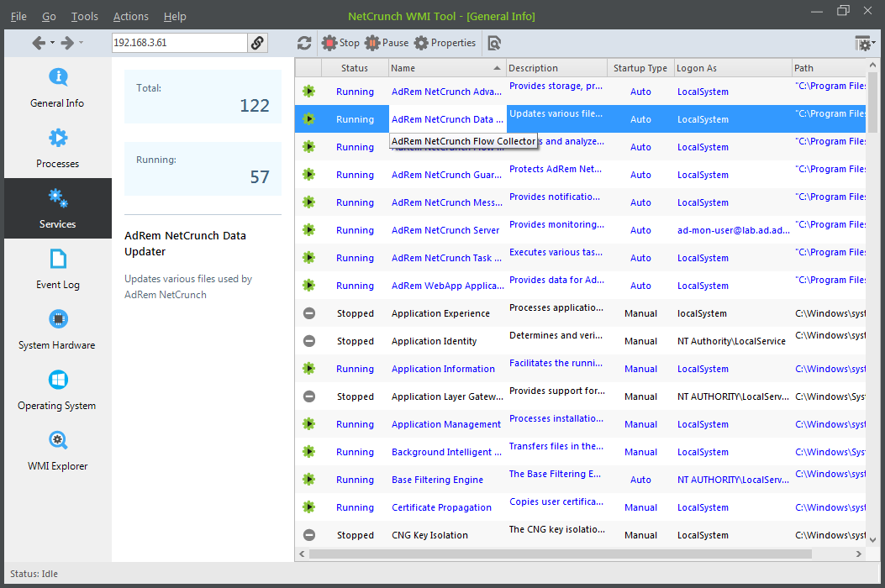Select the AdRem NetCrunch Mess... service name
The image size is (885, 588).
coord(447,202)
